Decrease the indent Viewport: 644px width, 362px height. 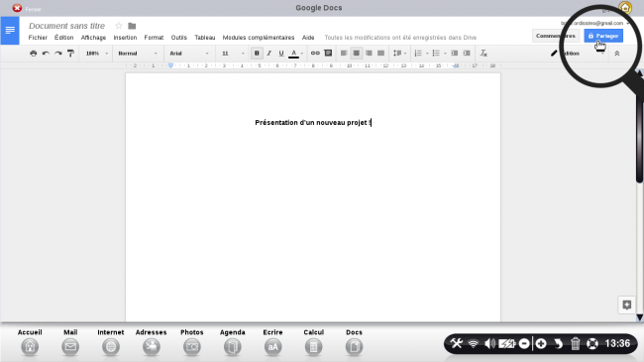[x=454, y=54]
